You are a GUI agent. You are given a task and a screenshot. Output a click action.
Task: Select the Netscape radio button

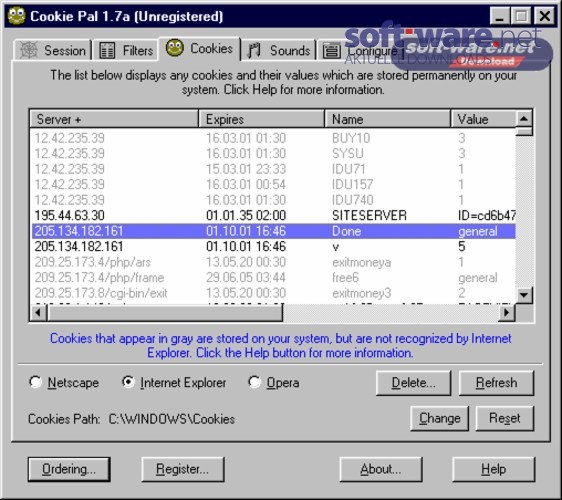(x=35, y=382)
